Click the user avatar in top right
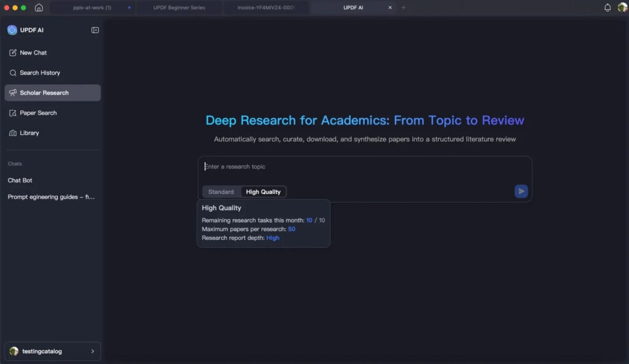 (622, 7)
